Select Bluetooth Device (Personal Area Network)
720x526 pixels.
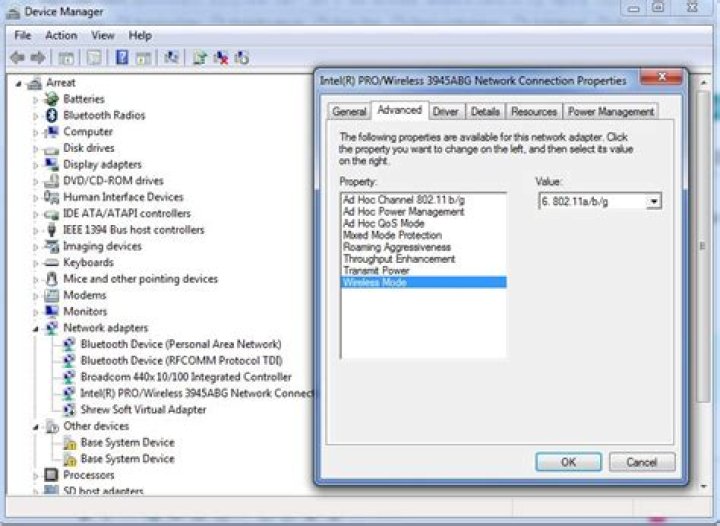(181, 344)
